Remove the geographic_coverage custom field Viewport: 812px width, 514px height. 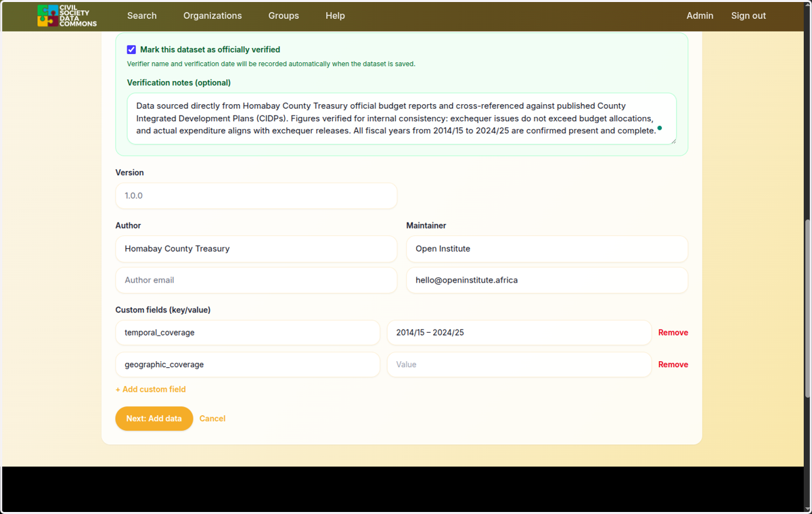[x=673, y=365]
